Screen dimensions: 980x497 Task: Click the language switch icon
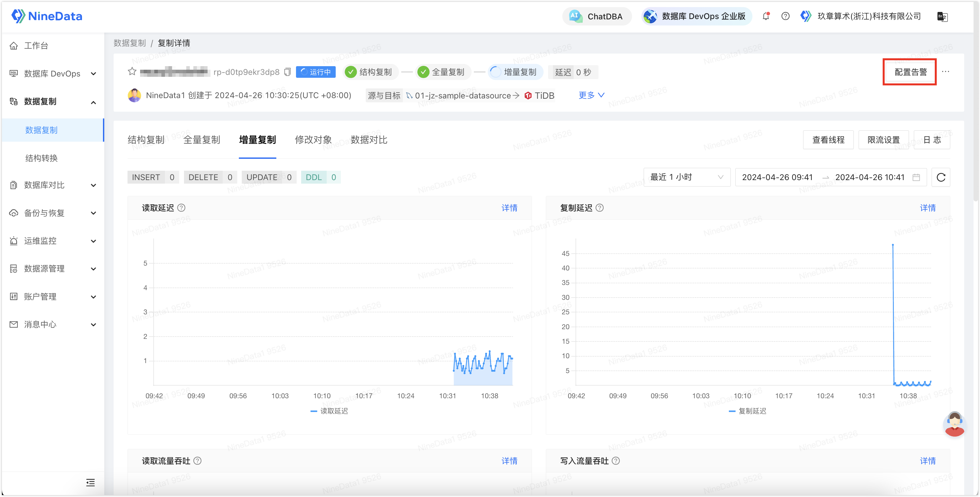click(942, 16)
